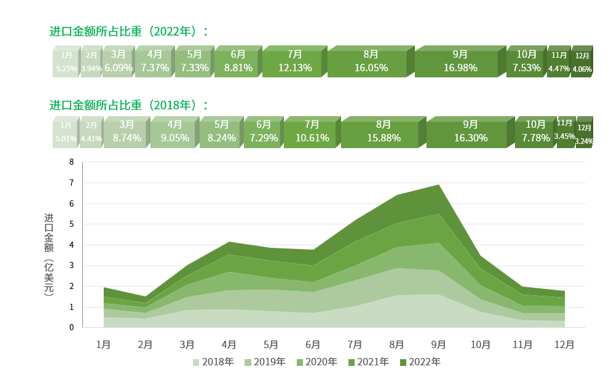612x377 pixels.
Task: Select the 2018 8月 15.88% block
Action: coord(383,132)
